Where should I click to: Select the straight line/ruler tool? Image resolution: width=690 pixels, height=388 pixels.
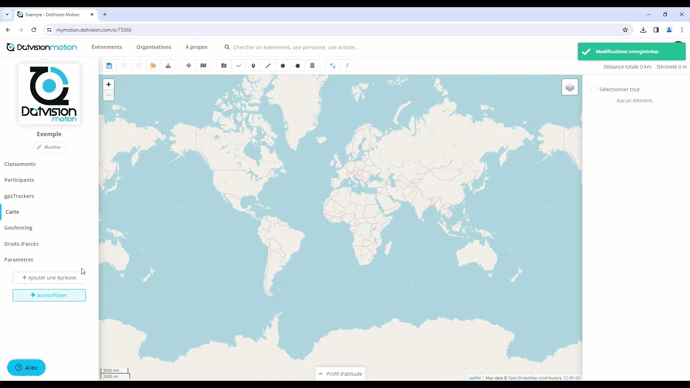click(268, 66)
